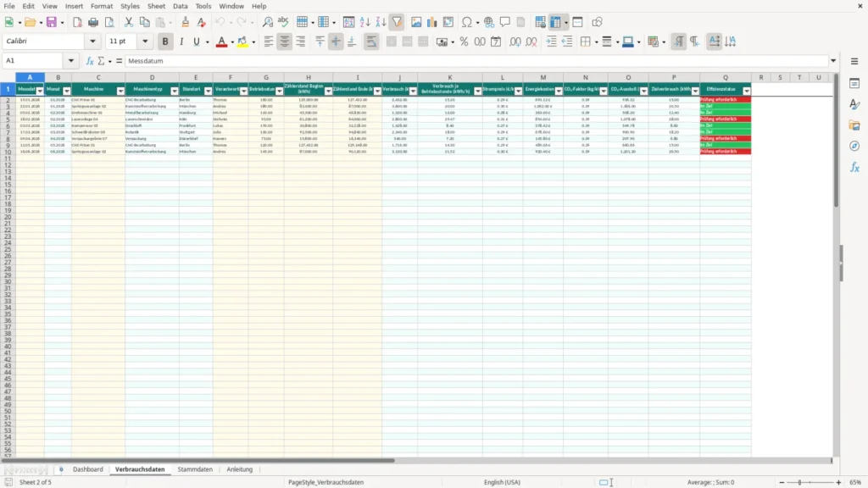Open the sidebar Gallery deck
The height and width of the screenshot is (488, 868).
click(854, 125)
